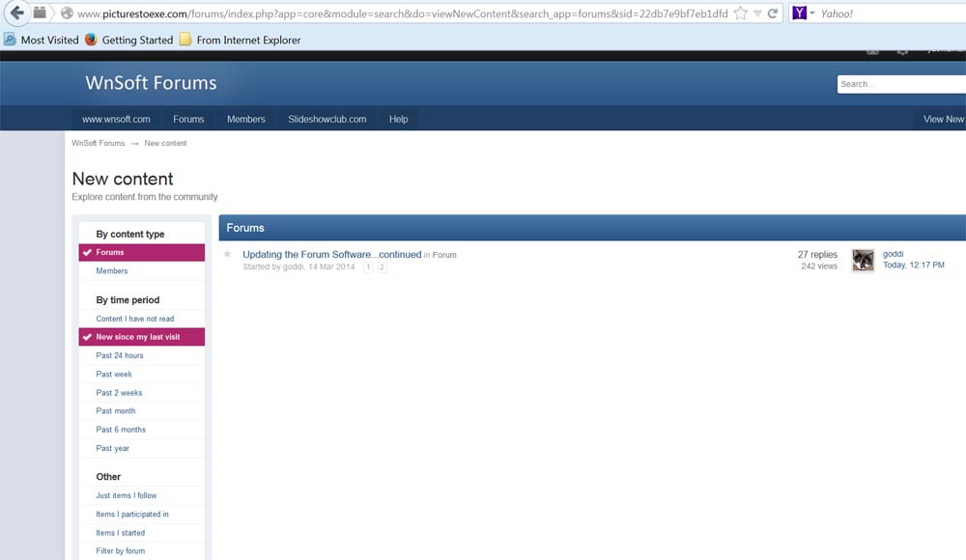Open topic Updating the Forum Software...continued
This screenshot has height=560, width=966.
click(332, 255)
